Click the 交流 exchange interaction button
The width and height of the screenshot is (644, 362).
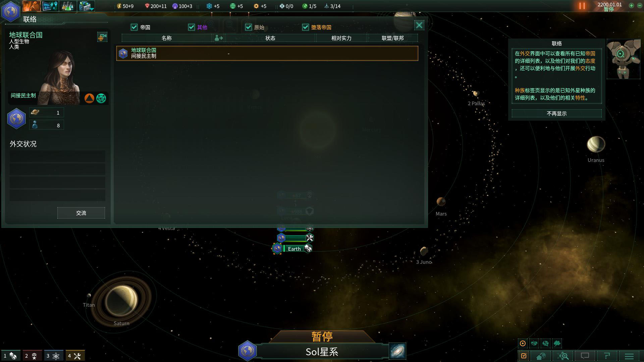[x=81, y=213]
